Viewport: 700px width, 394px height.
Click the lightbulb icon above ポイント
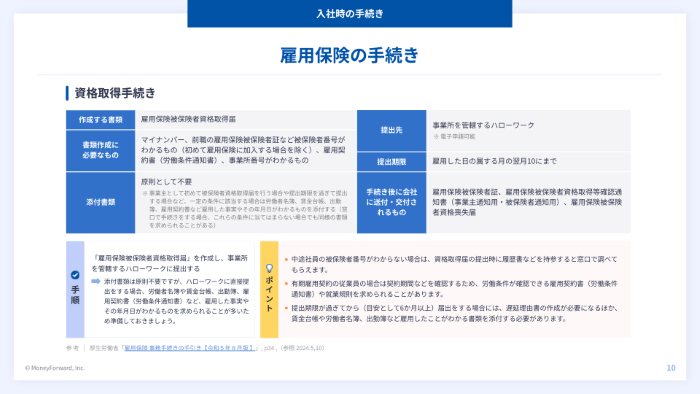pos(269,268)
